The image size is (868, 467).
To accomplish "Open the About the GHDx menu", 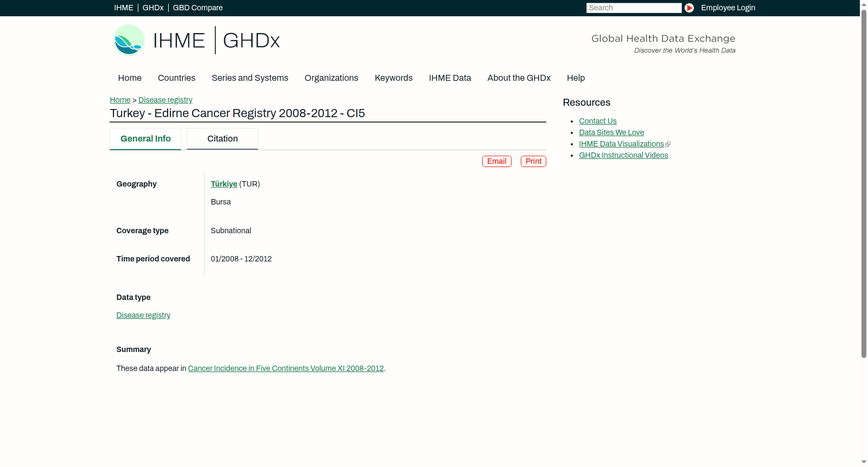I will [x=519, y=78].
